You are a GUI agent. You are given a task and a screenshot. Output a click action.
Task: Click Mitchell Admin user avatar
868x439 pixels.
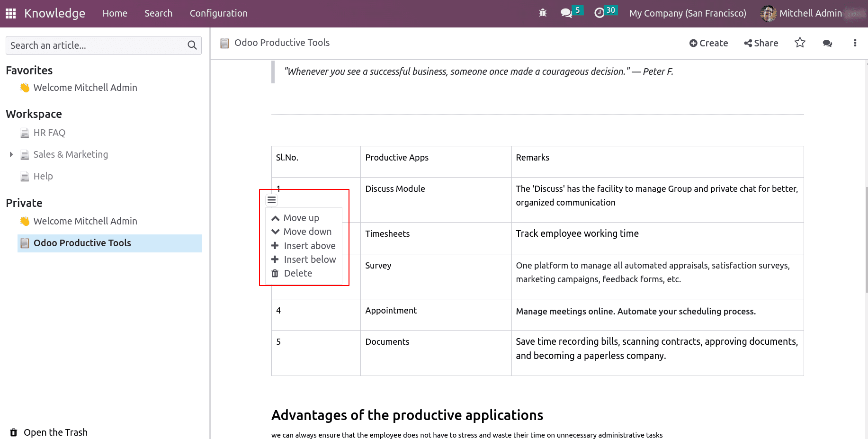pyautogui.click(x=768, y=13)
